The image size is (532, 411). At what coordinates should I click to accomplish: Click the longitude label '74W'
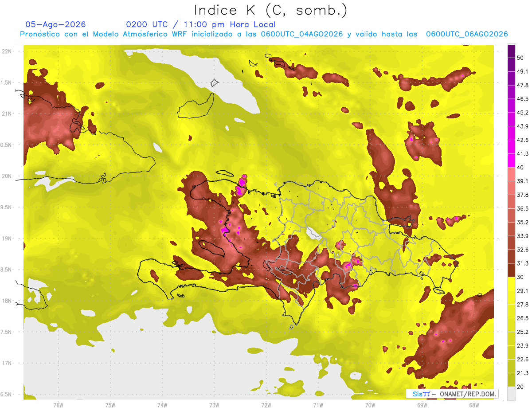162,405
